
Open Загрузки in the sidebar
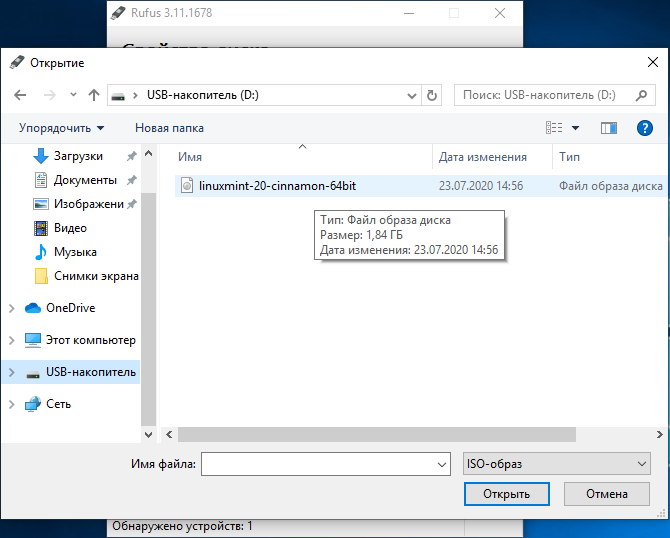(78, 156)
